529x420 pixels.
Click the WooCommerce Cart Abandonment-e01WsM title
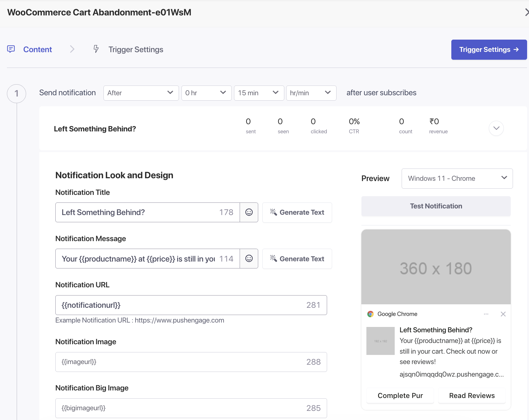[99, 12]
